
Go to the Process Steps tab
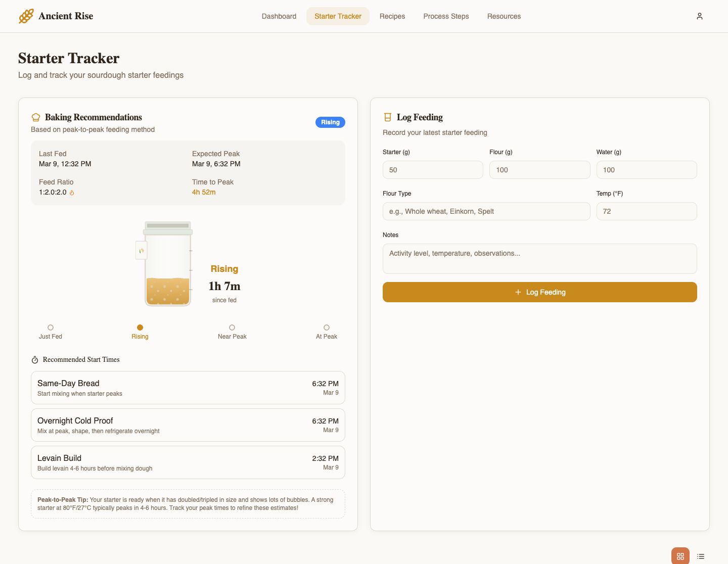(x=446, y=16)
